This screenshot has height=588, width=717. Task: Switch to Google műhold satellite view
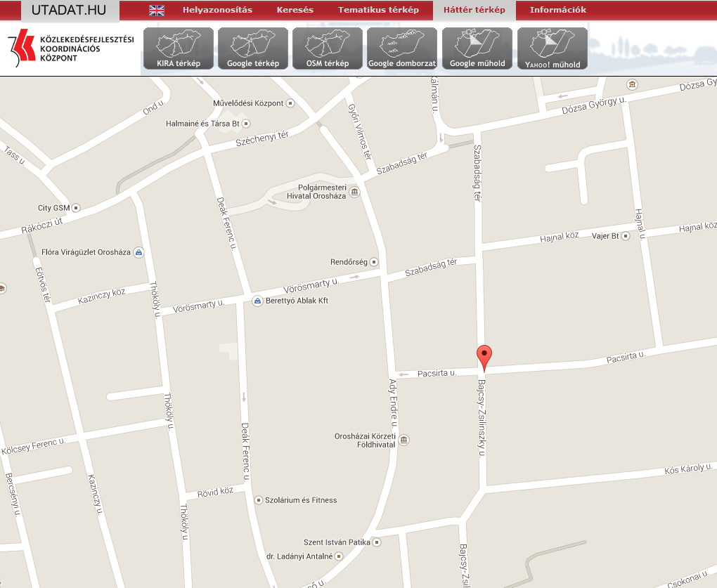click(477, 48)
